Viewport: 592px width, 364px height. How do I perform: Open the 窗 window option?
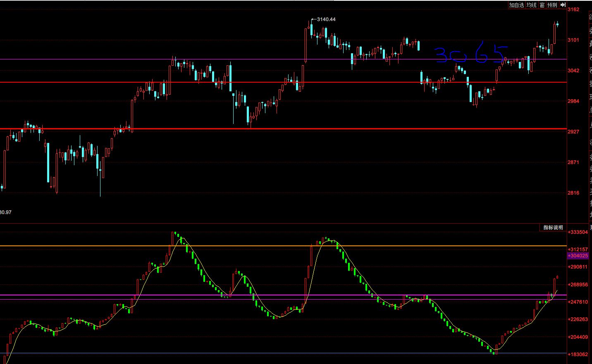[x=542, y=5]
